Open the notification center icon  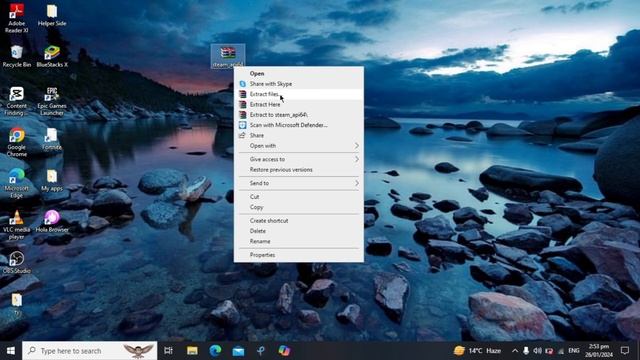point(624,351)
